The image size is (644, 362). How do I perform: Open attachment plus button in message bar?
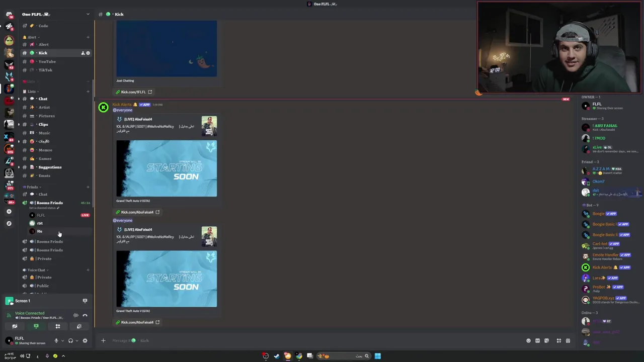coord(103,340)
